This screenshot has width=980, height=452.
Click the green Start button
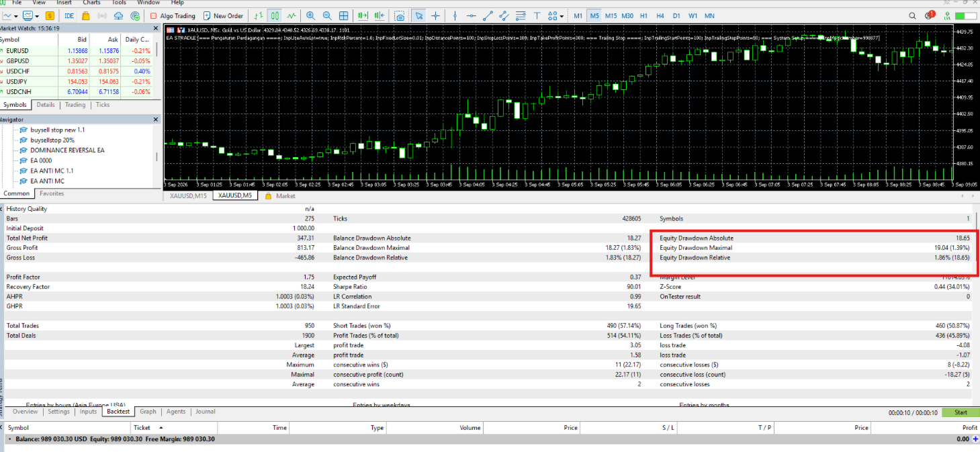[961, 412]
